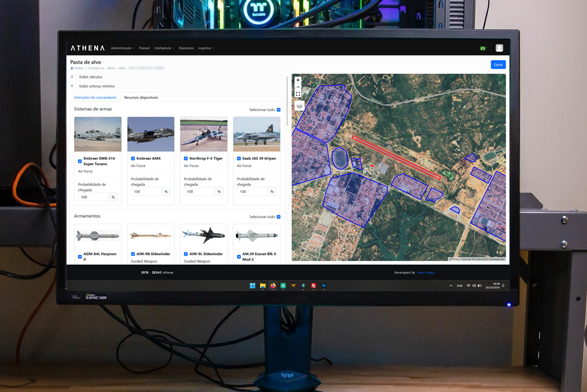The image size is (587, 392).
Task: Open the user avatar menu
Action: [x=499, y=48]
